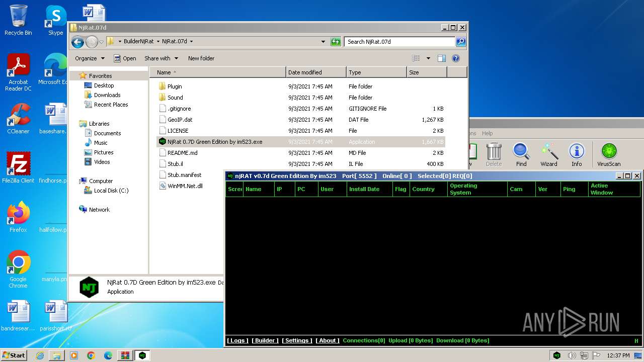644x362 pixels.
Task: Open the Share with dropdown
Action: click(x=161, y=58)
